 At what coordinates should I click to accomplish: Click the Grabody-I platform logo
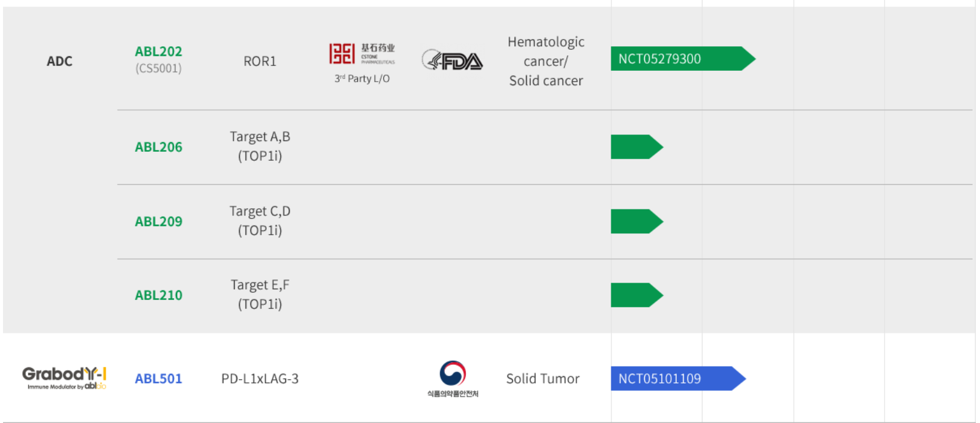click(x=64, y=378)
